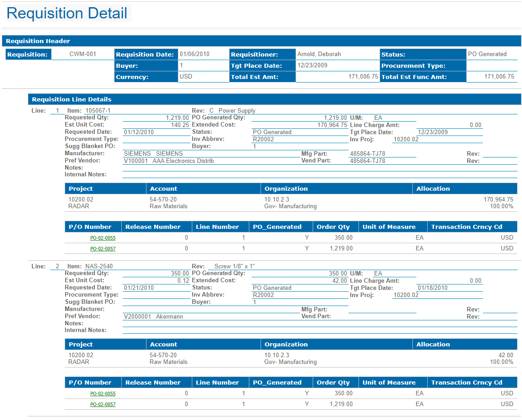Screen dimensions: 522x420
Task: Open the PO-02-0057 link under Line 1
Action: 102,249
